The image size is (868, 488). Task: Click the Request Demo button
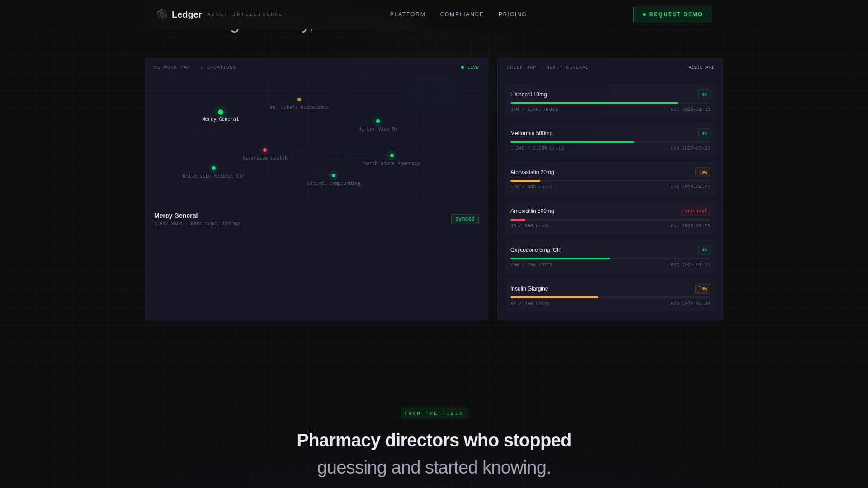click(672, 14)
